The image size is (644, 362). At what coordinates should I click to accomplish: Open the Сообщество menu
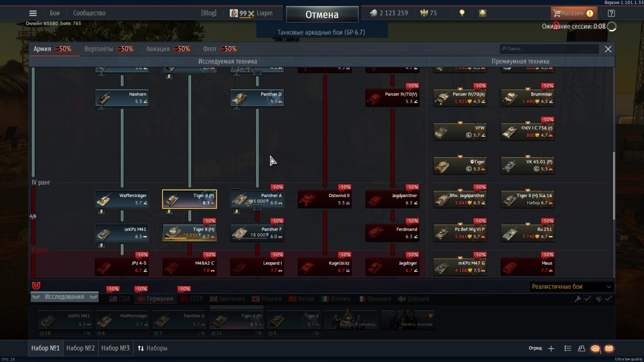point(89,13)
